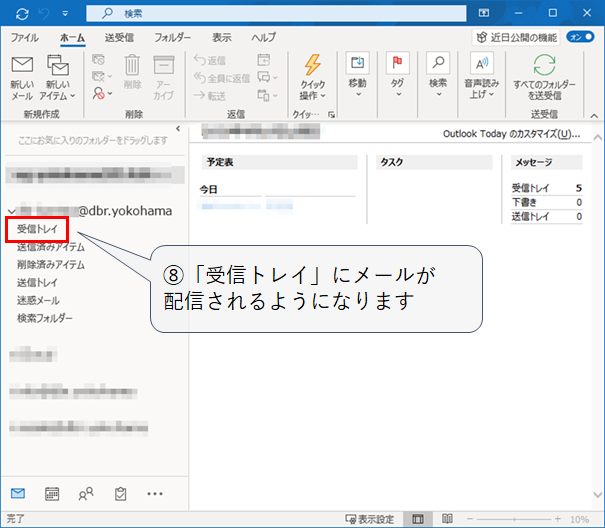The width and height of the screenshot is (605, 528).
Task: Select the 受信トレイ folder in folder pane
Action: tap(40, 229)
